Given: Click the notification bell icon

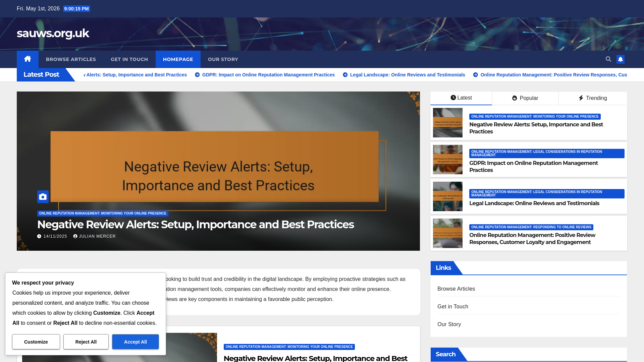Looking at the screenshot, I should [x=621, y=59].
